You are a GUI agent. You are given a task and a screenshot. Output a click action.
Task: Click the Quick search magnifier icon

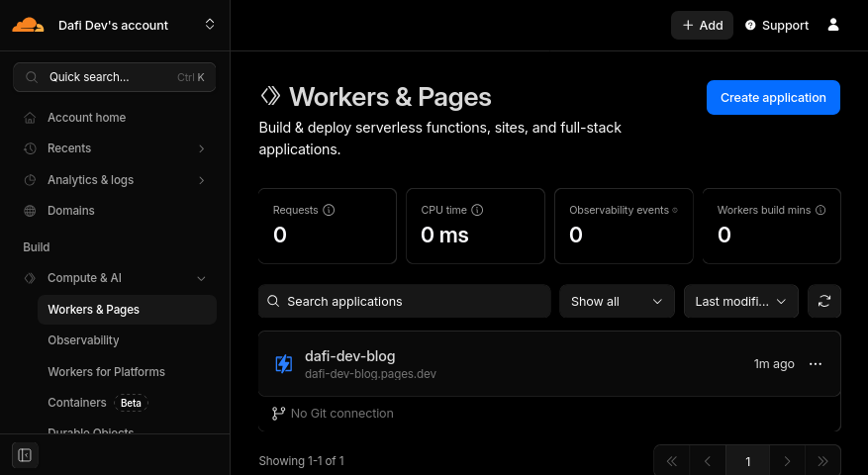32,77
